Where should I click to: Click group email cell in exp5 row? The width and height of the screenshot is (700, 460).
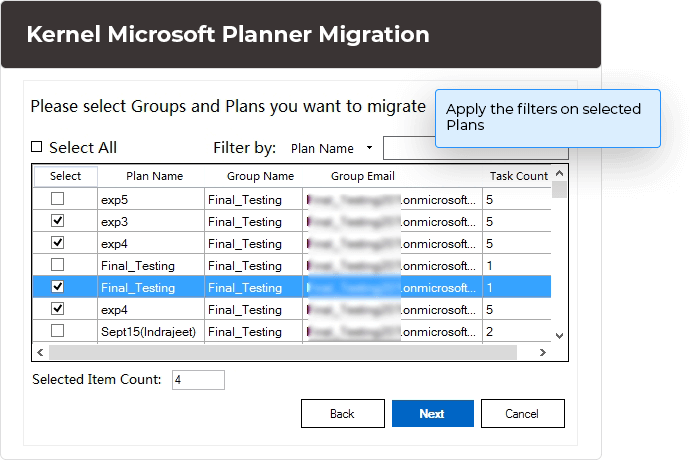(392, 199)
